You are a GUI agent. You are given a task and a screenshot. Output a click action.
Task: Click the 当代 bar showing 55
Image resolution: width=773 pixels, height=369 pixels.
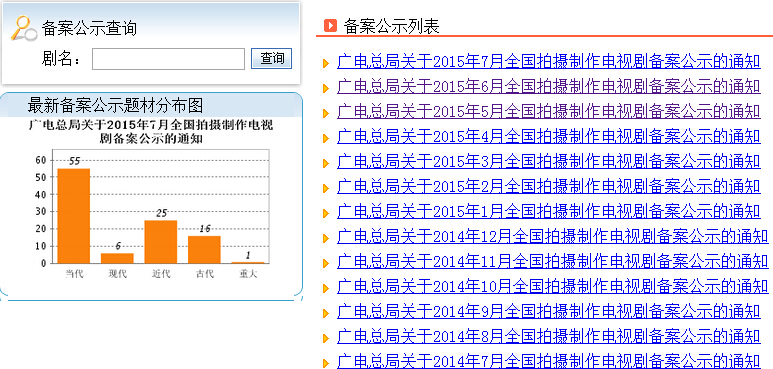74,216
